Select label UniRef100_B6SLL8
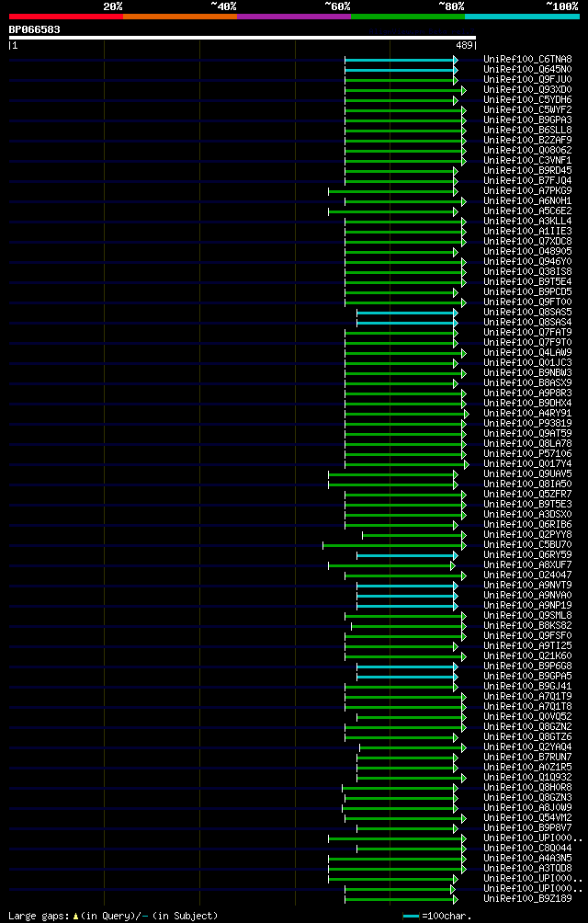588x923 pixels. coord(526,131)
